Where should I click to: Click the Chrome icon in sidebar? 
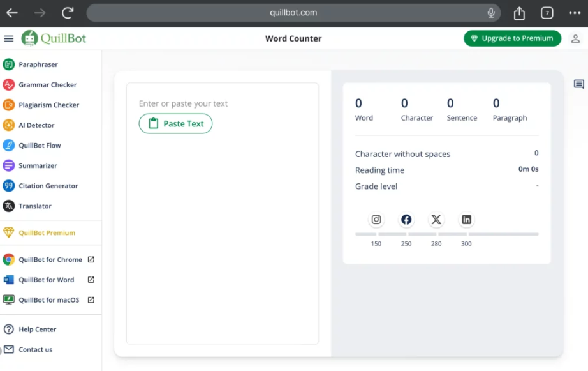[9, 259]
